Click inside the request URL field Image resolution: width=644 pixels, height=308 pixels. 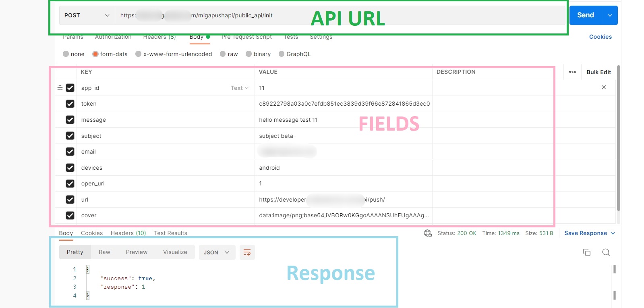340,15
